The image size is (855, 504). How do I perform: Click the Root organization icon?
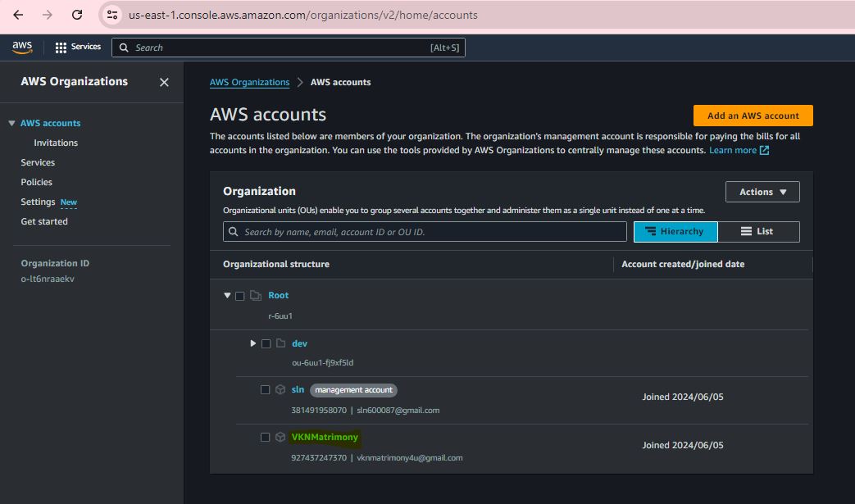coord(256,296)
